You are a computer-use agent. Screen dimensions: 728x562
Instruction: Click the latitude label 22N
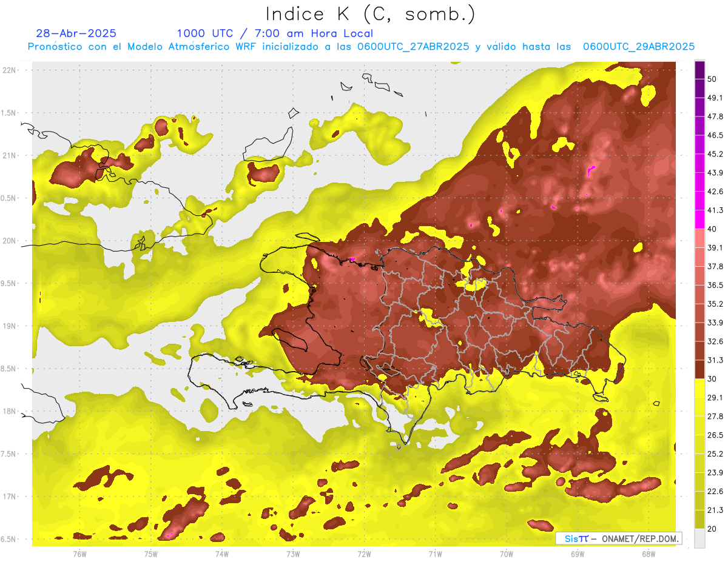[x=10, y=70]
